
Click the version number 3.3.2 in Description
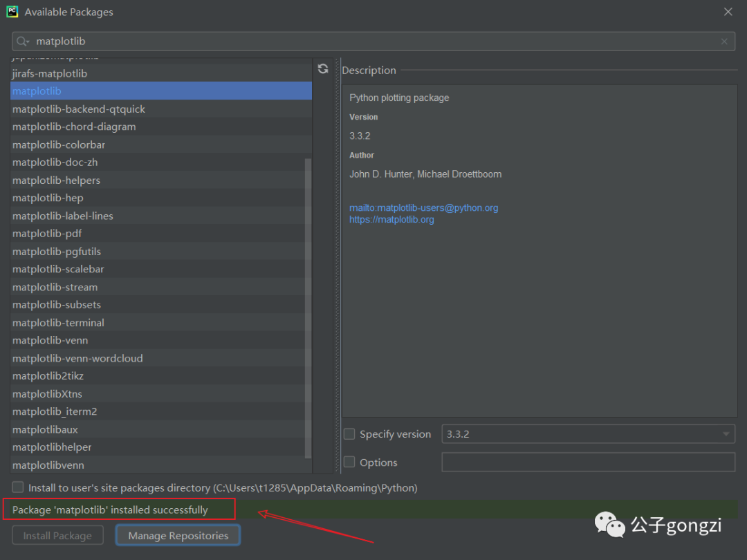click(x=360, y=136)
